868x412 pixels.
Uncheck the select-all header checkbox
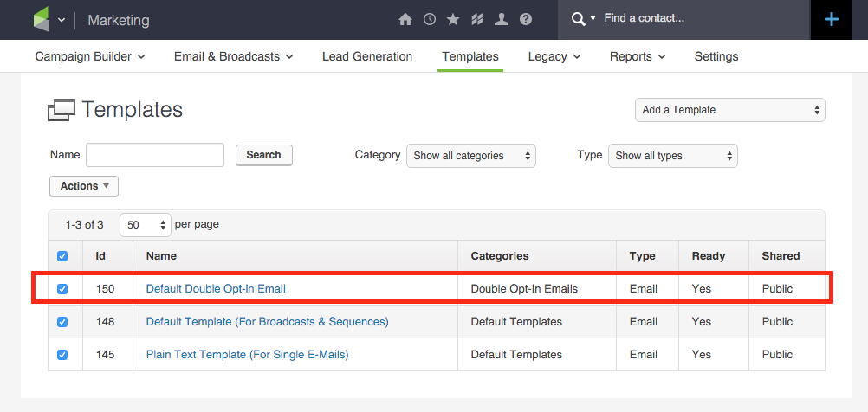pos(62,256)
